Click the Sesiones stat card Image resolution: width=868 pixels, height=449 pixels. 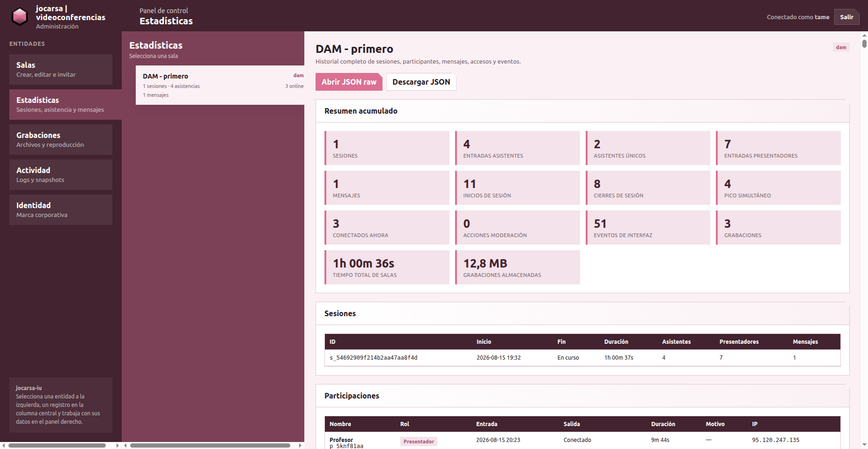click(387, 148)
